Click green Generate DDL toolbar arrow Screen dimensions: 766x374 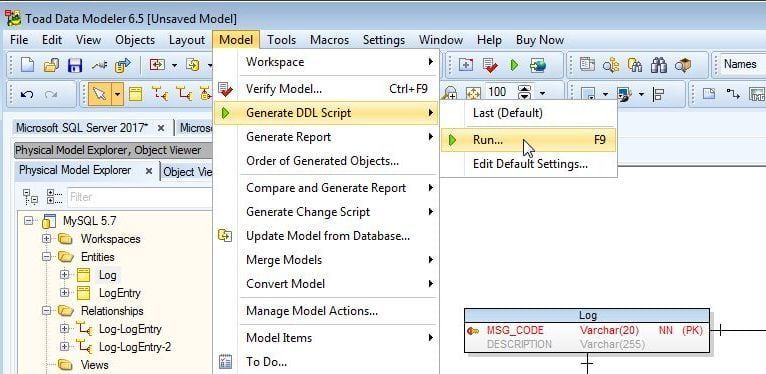click(514, 64)
